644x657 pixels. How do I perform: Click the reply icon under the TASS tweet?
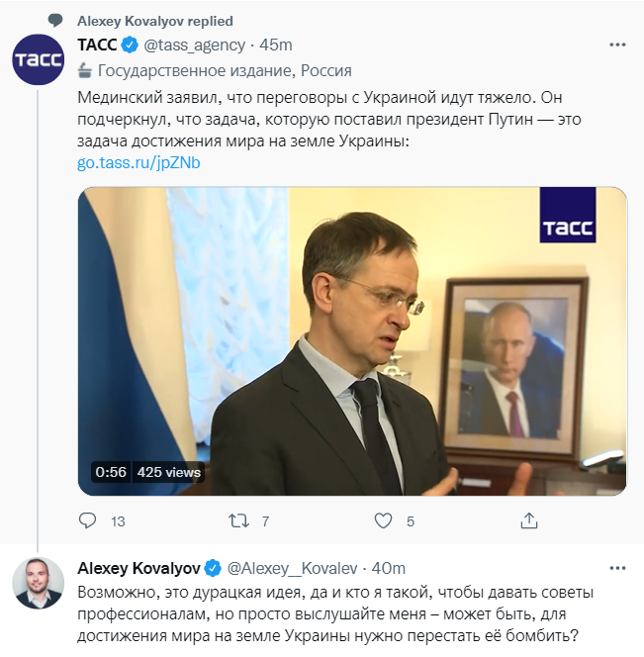pos(88,520)
